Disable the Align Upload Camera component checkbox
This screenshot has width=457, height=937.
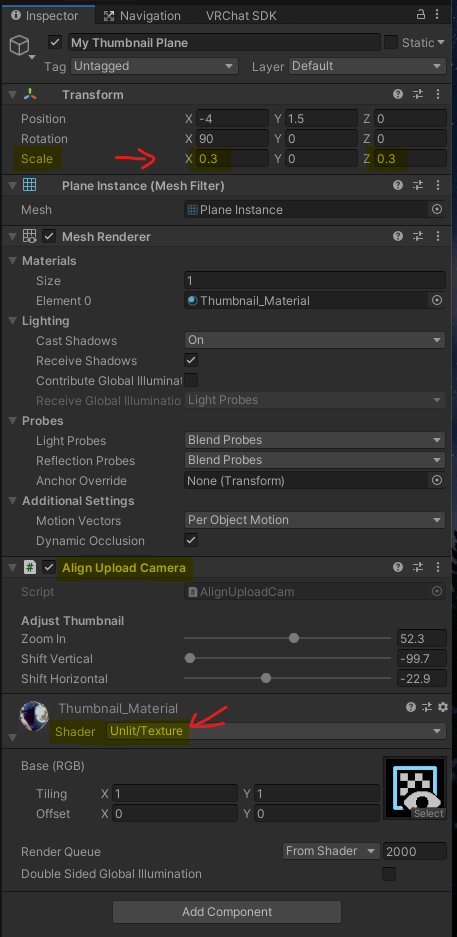click(x=50, y=568)
